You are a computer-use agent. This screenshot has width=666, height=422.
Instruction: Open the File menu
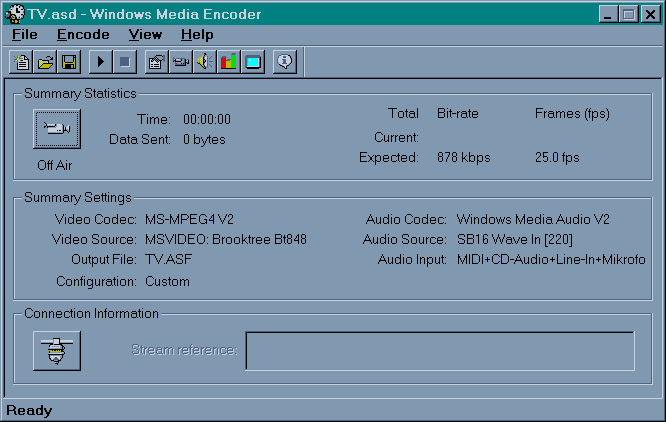[x=23, y=34]
